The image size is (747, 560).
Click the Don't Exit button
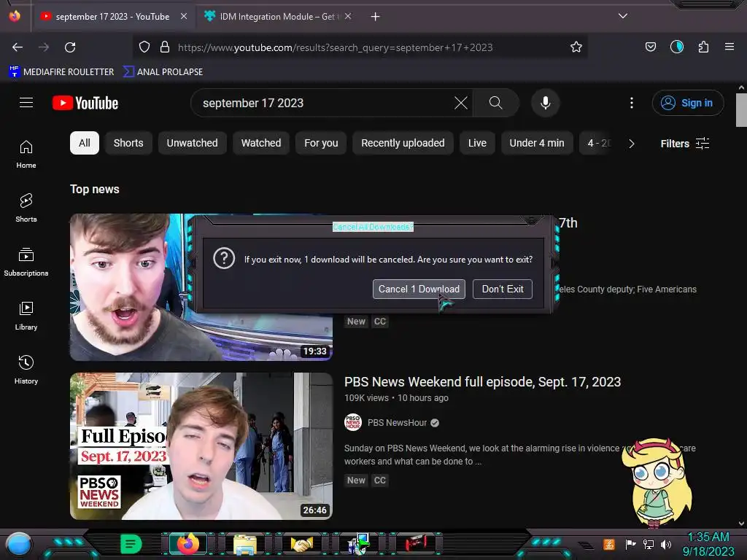click(x=502, y=289)
